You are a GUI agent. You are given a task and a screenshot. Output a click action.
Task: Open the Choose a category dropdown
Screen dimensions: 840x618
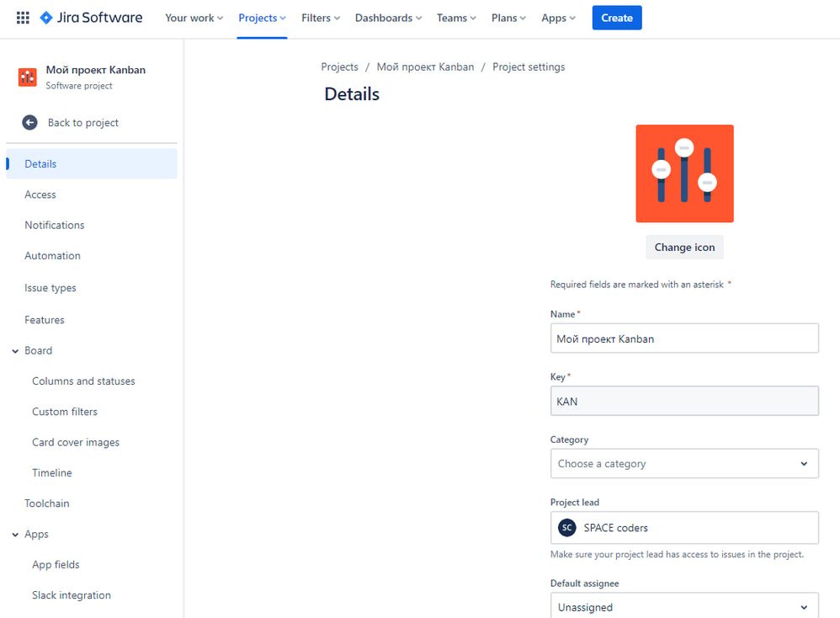(x=684, y=464)
